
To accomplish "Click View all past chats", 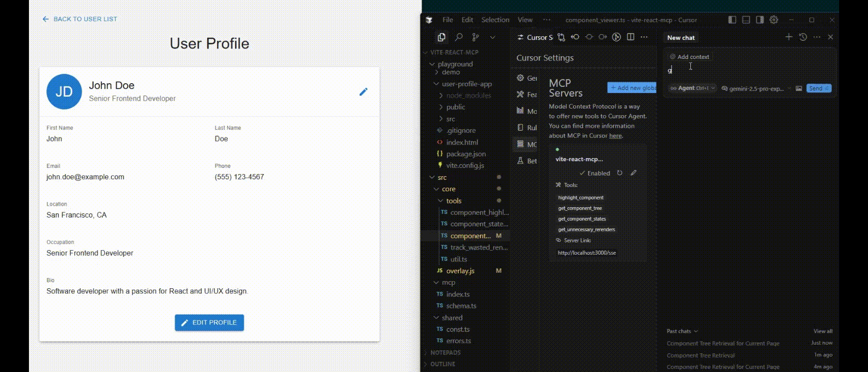I will coord(823,331).
